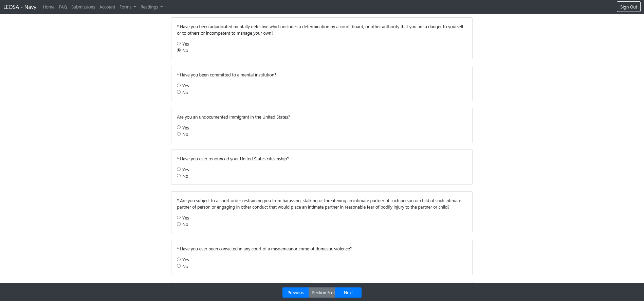Open the Readings dropdown menu
The height and width of the screenshot is (301, 644).
click(x=151, y=7)
